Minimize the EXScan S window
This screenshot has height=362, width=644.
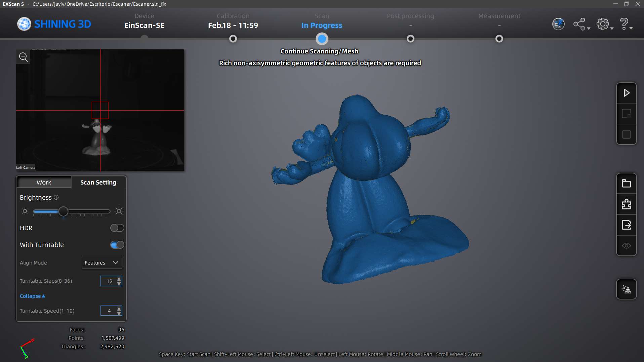pos(615,4)
